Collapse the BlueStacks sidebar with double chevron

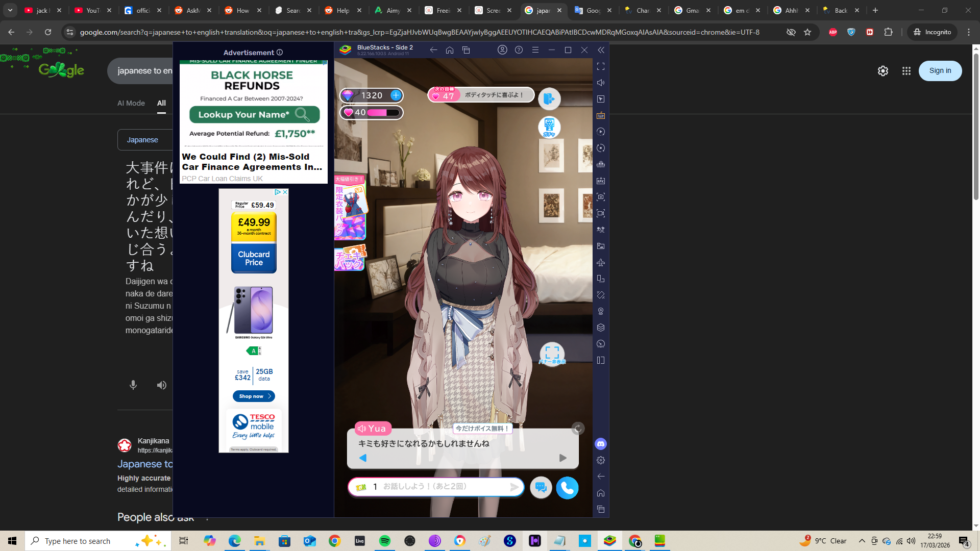(601, 50)
